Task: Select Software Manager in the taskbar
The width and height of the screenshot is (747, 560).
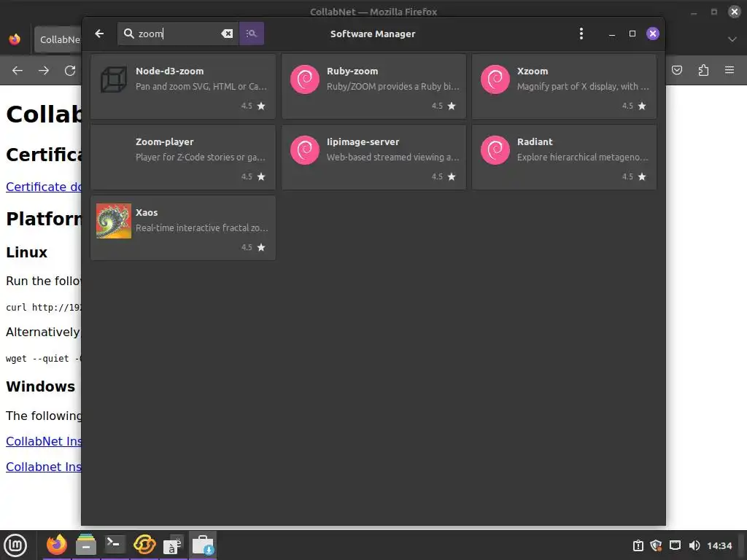Action: pos(203,545)
